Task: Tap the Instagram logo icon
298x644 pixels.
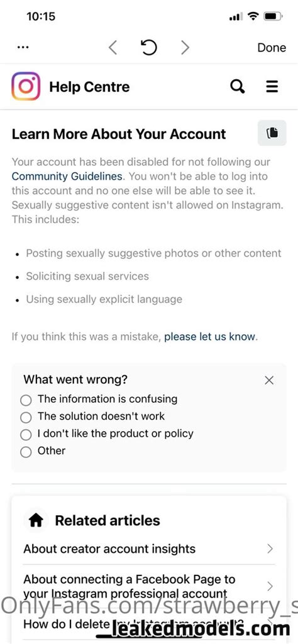Action: [26, 86]
